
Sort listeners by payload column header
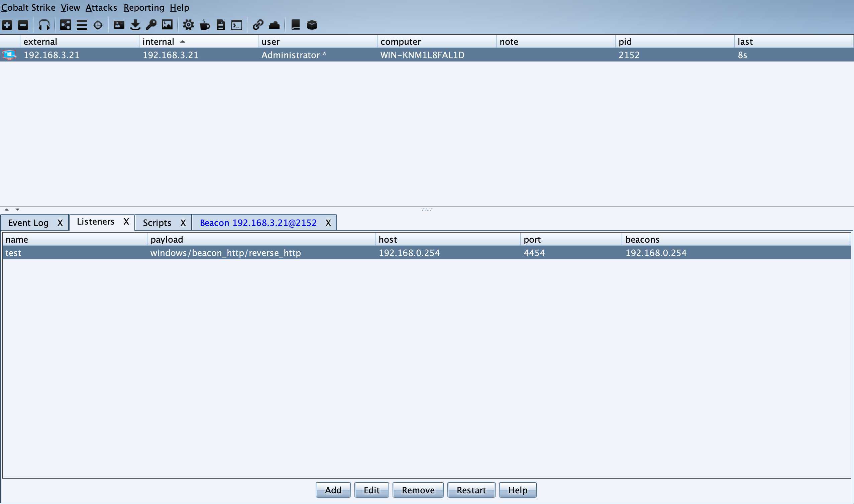point(261,240)
